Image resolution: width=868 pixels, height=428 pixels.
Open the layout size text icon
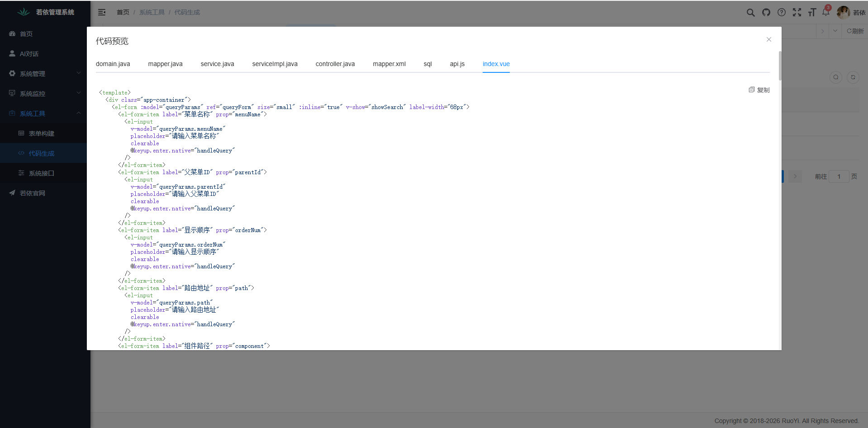[812, 13]
